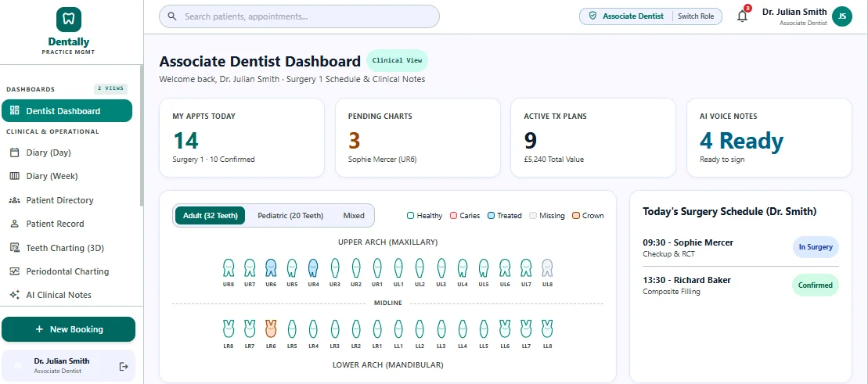Click the search magnifier icon
Viewport: 868px width, 384px height.
click(x=172, y=16)
